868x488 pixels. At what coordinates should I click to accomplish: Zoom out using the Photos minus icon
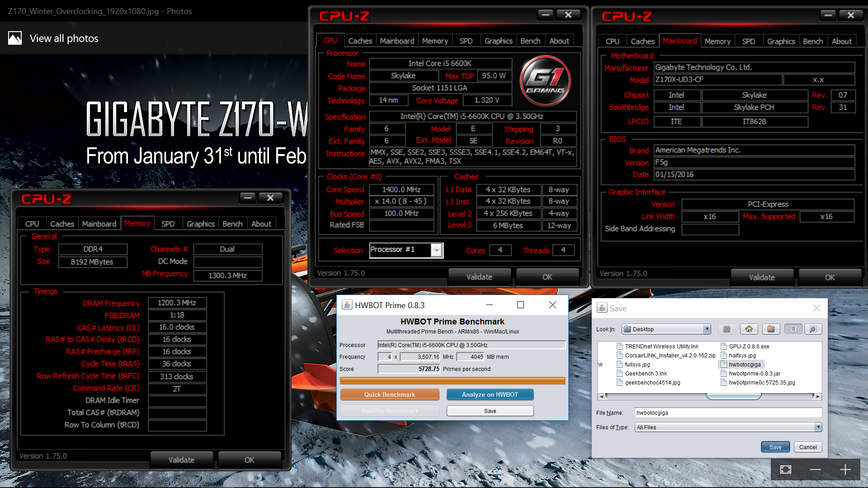click(x=816, y=469)
